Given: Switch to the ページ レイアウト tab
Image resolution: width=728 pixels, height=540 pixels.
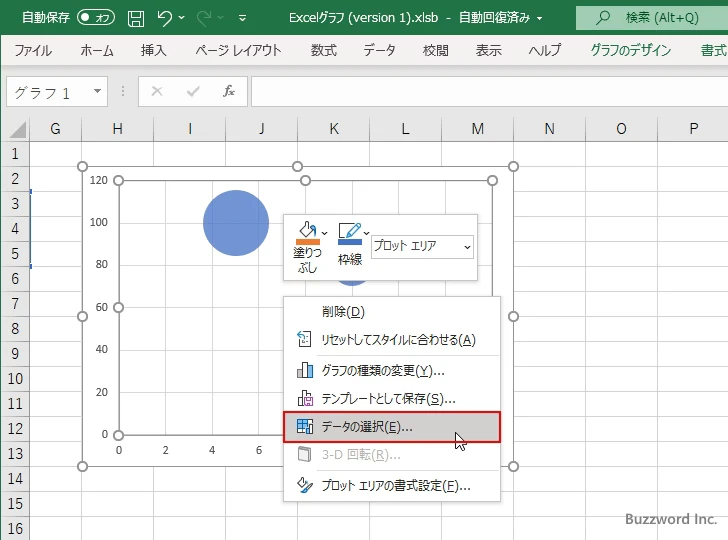Looking at the screenshot, I should pos(238,50).
